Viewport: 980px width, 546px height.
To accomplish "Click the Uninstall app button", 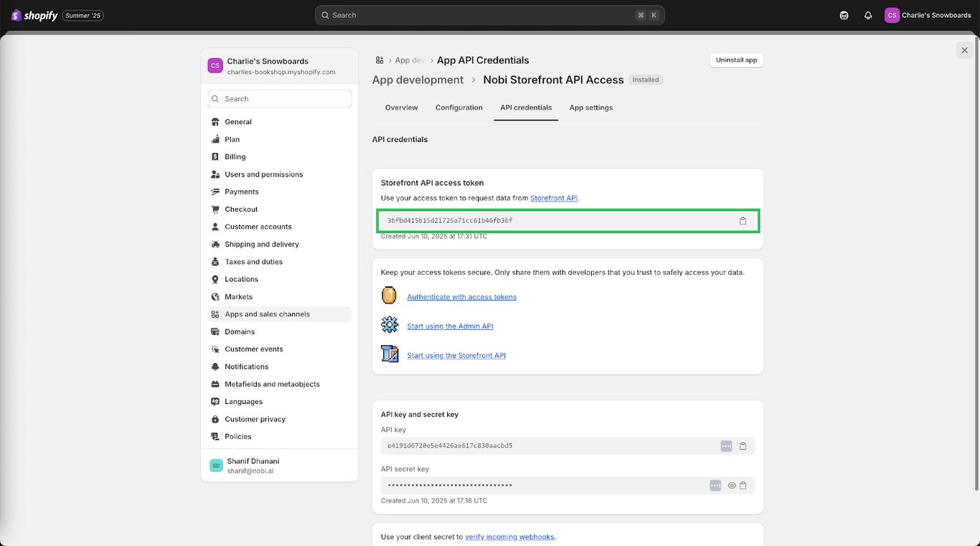I will (736, 60).
